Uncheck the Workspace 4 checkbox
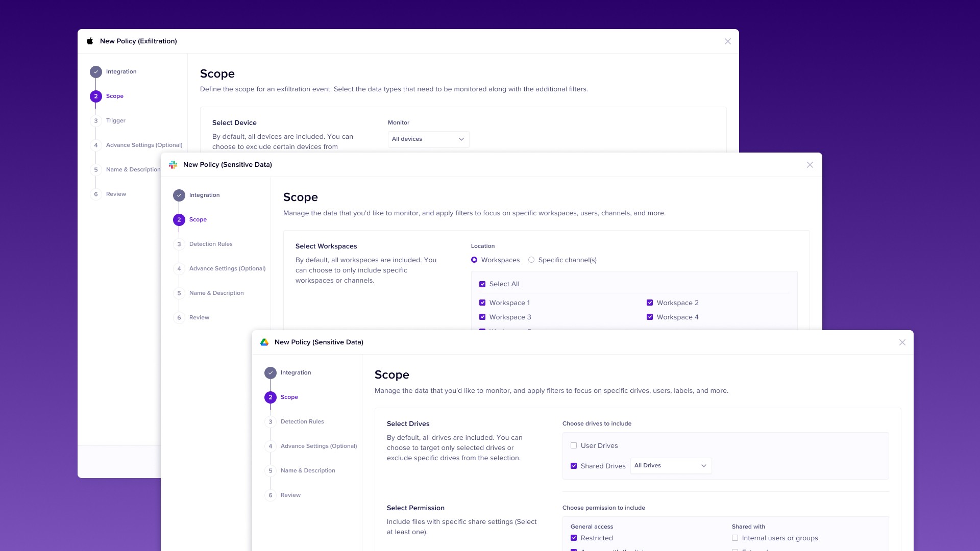Image resolution: width=980 pixels, height=551 pixels. coord(650,317)
